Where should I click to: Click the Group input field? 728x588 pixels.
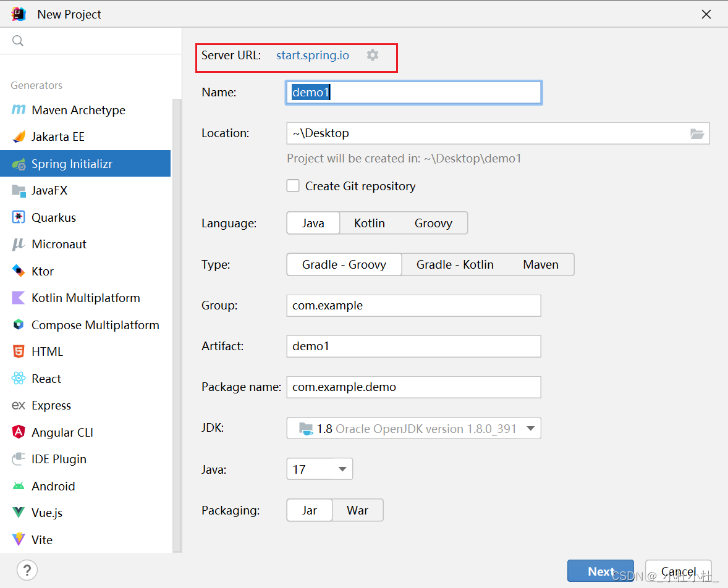413,305
